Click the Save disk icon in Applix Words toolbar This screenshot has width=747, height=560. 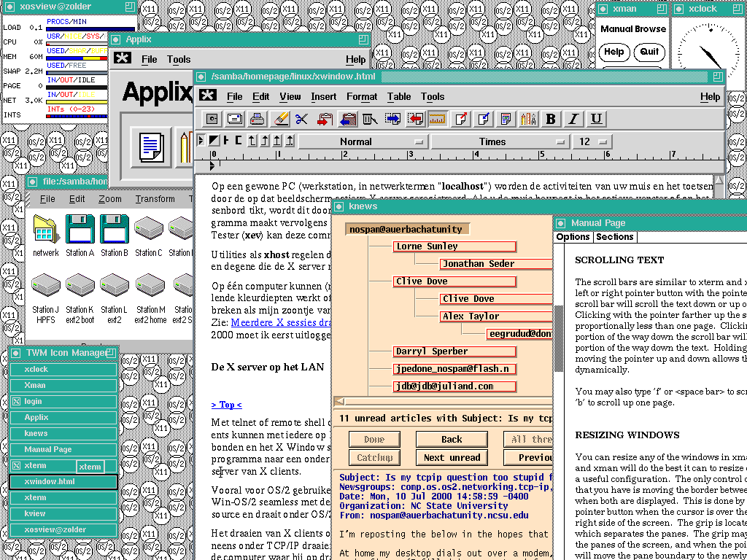212,119
